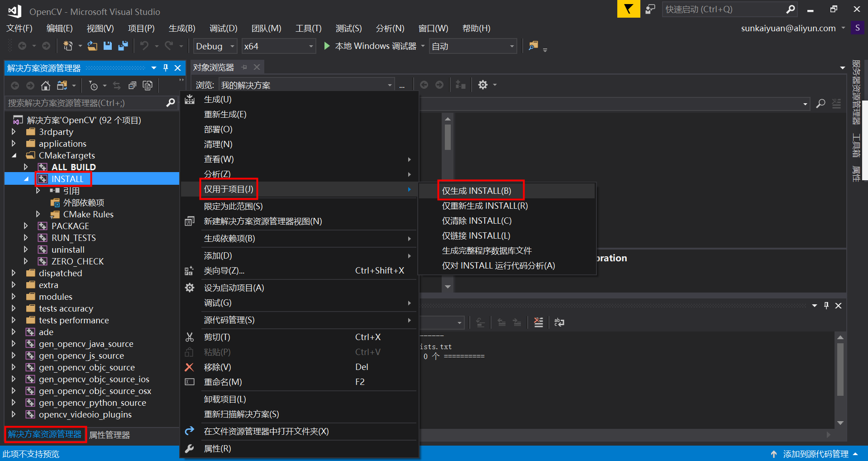Select 仅重新生成 INSTALL(R) in submenu
The image size is (868, 461).
pyautogui.click(x=507, y=206)
